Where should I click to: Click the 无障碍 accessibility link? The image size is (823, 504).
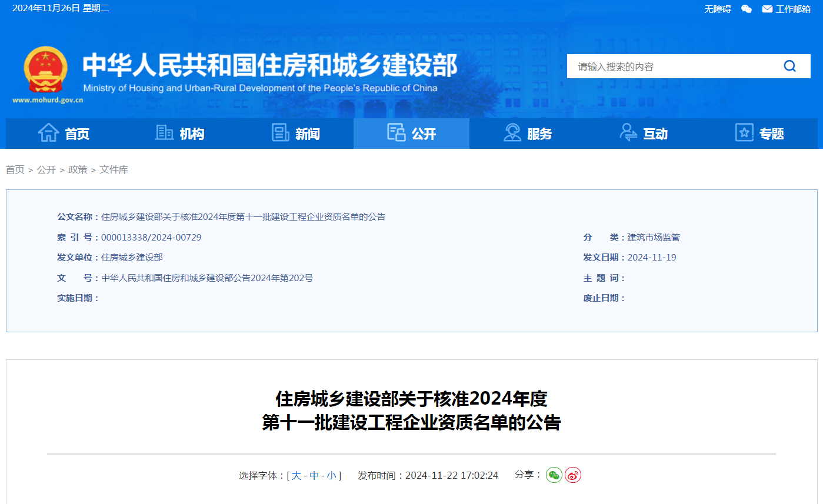point(717,9)
